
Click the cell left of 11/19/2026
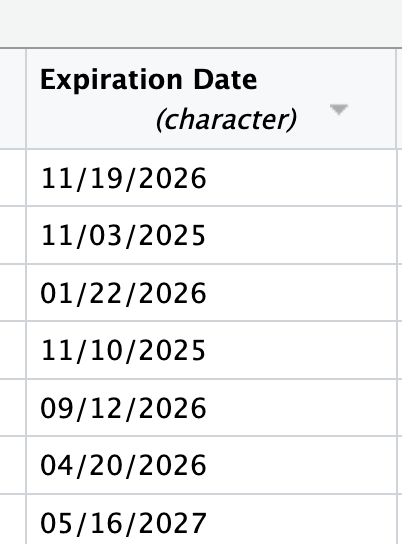[12, 178]
